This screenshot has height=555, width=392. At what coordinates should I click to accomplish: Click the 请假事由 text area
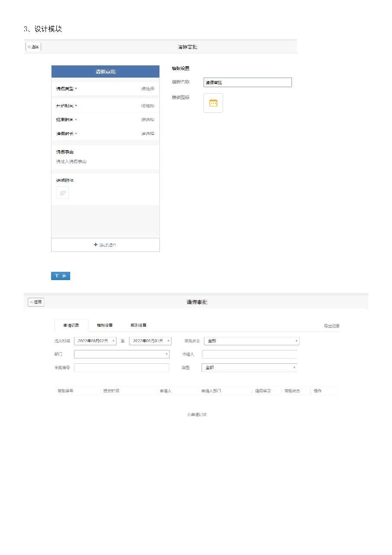pyautogui.click(x=105, y=161)
